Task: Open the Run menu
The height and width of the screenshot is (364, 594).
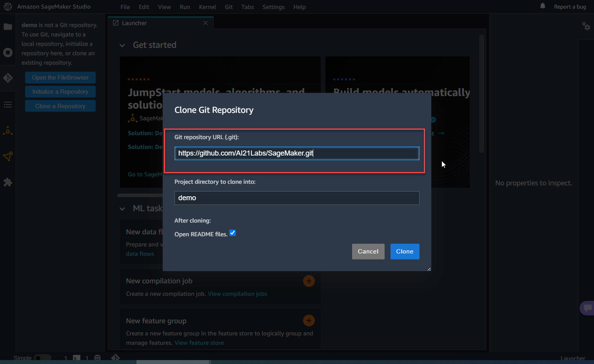Action: (x=185, y=7)
